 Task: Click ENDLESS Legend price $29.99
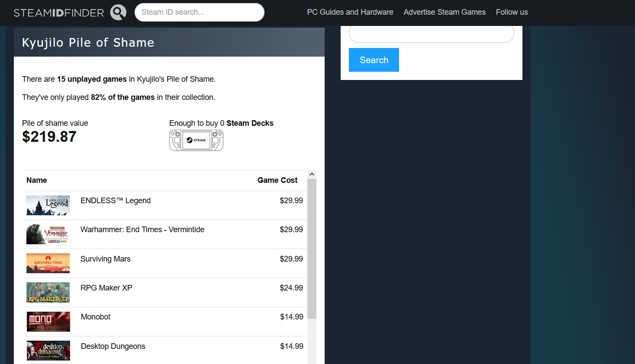pyautogui.click(x=291, y=201)
